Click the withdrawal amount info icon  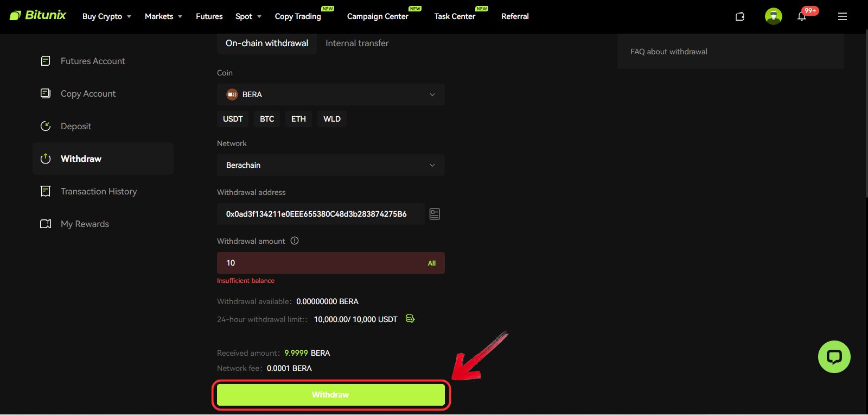295,241
